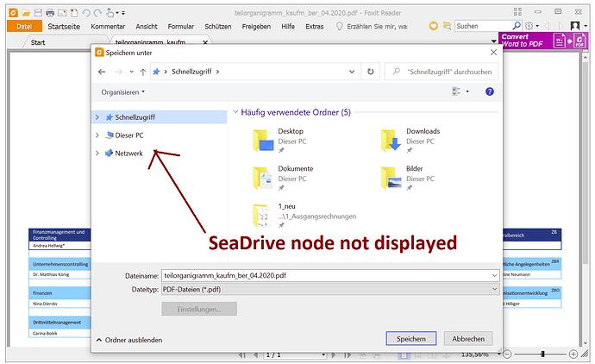Open the Datei menu

pyautogui.click(x=25, y=27)
